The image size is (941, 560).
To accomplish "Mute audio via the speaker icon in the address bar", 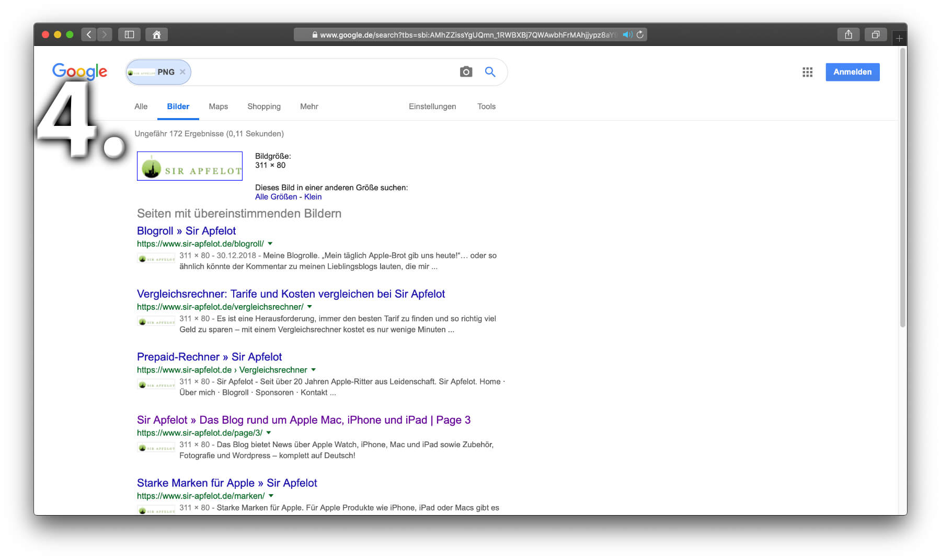I will pos(627,34).
